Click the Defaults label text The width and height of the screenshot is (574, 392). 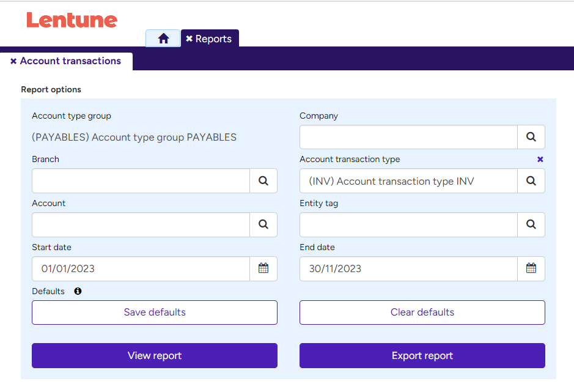[48, 291]
